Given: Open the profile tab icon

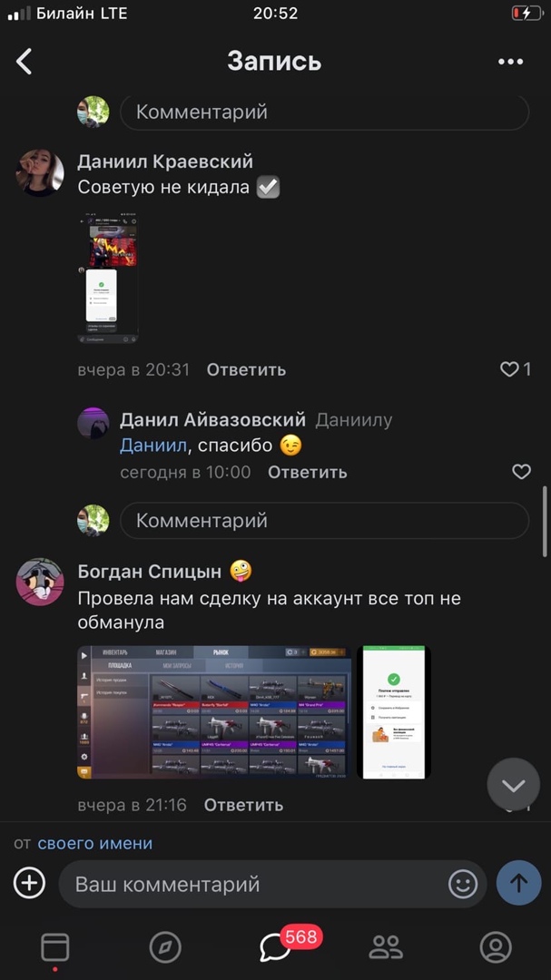Looking at the screenshot, I should (496, 947).
